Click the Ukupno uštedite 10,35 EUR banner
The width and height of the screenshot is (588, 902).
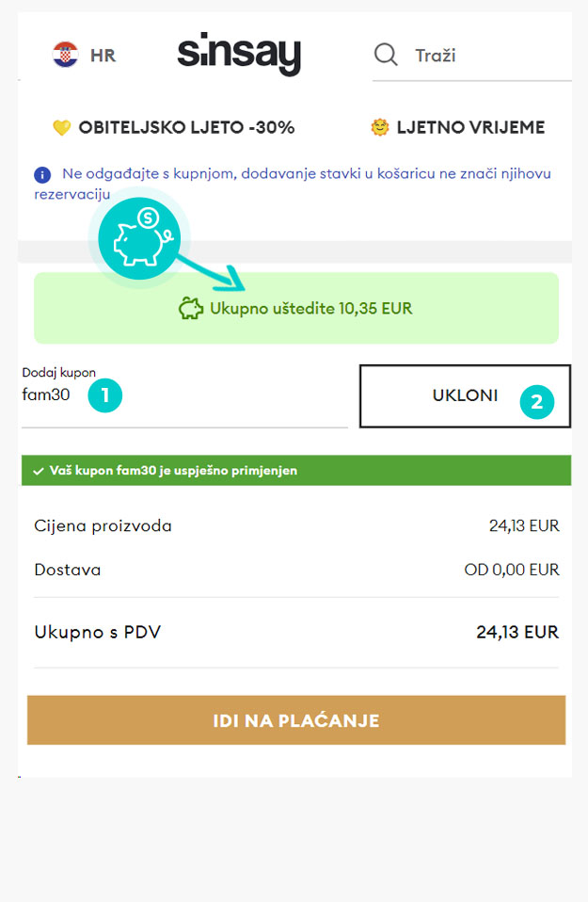[296, 308]
